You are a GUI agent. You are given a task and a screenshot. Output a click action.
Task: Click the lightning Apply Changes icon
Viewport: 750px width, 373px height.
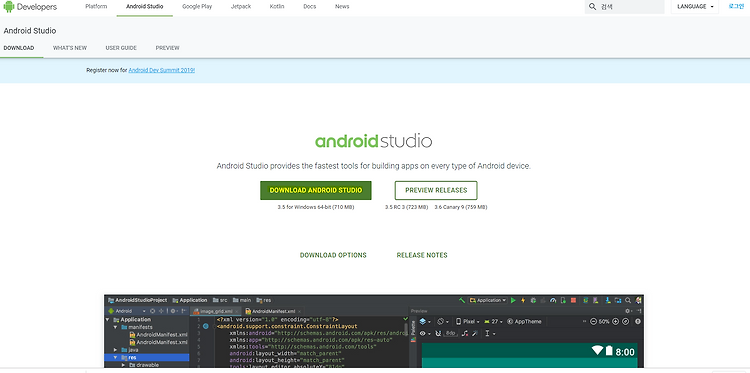[523, 300]
